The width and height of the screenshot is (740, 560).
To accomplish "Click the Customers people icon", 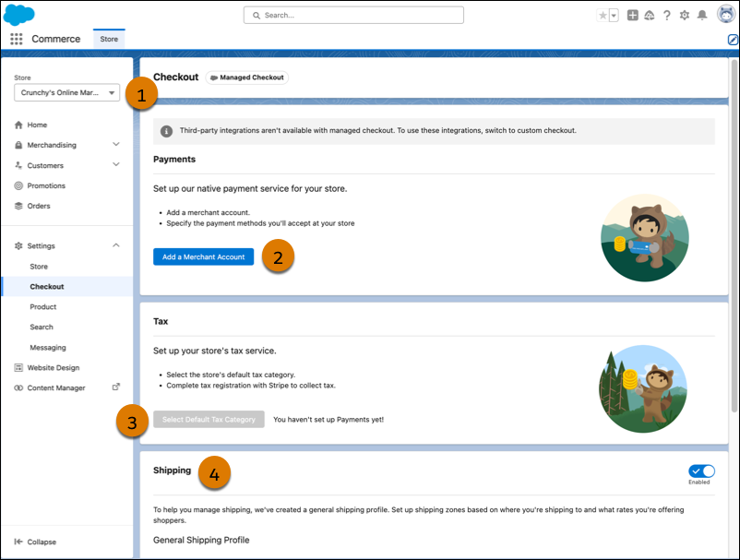I will (x=18, y=165).
